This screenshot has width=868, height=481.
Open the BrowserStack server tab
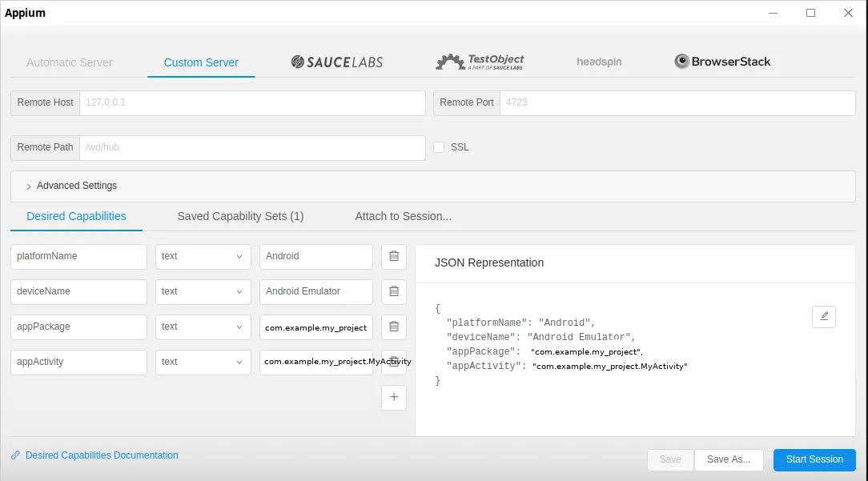721,62
